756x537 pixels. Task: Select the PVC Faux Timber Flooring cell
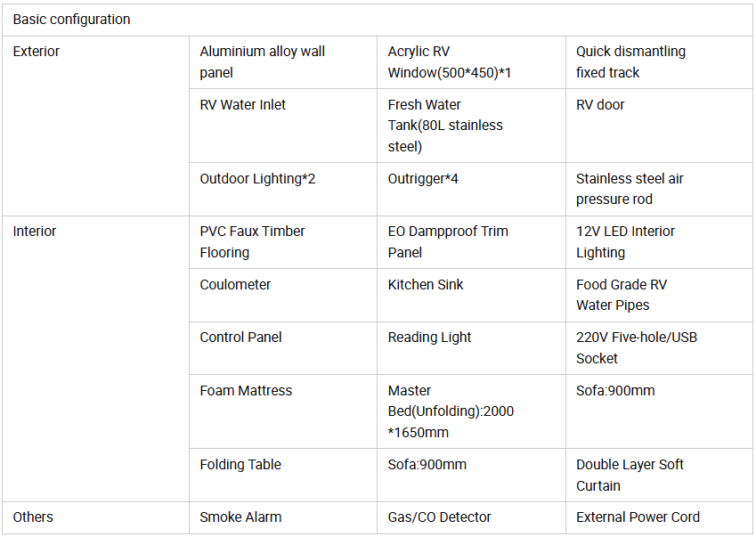pos(283,242)
